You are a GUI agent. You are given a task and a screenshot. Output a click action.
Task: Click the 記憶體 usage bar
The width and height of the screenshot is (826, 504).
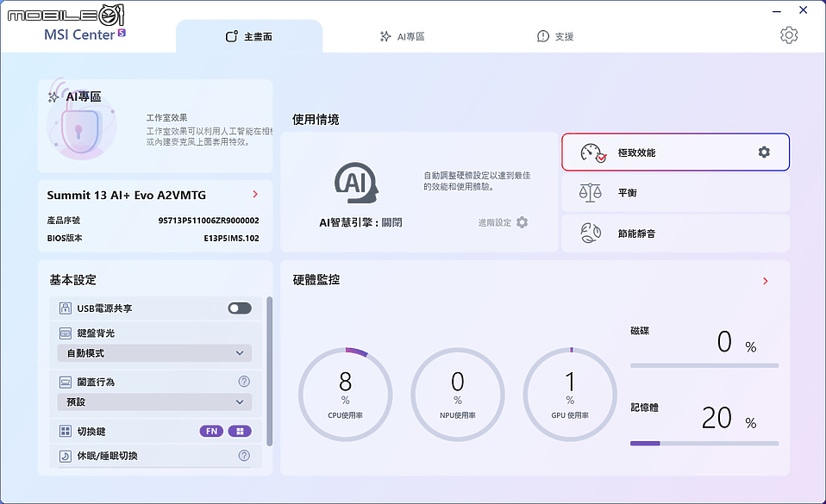point(704,444)
